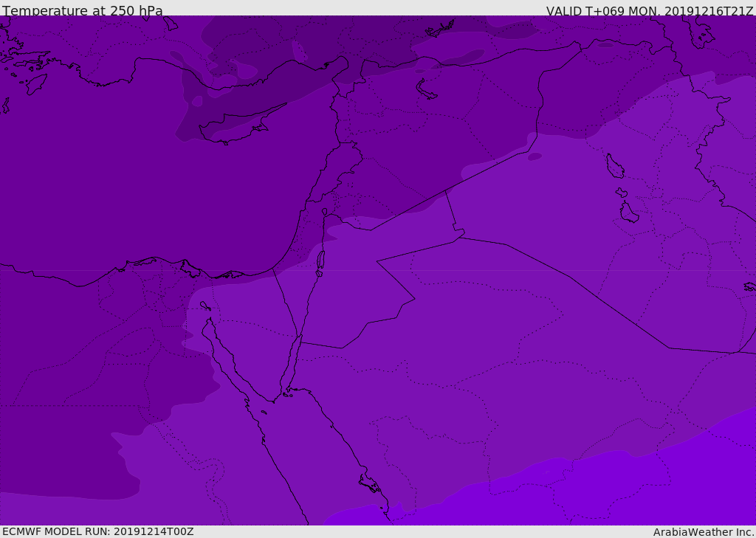Click the 'Temperature at 250 hPa' title text
The width and height of the screenshot is (756, 538).
point(83,10)
